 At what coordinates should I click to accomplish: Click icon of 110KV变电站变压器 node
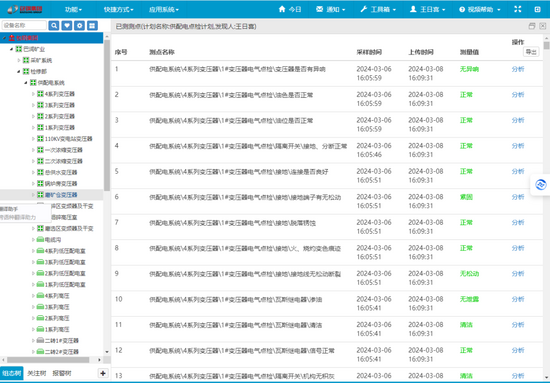click(x=40, y=139)
